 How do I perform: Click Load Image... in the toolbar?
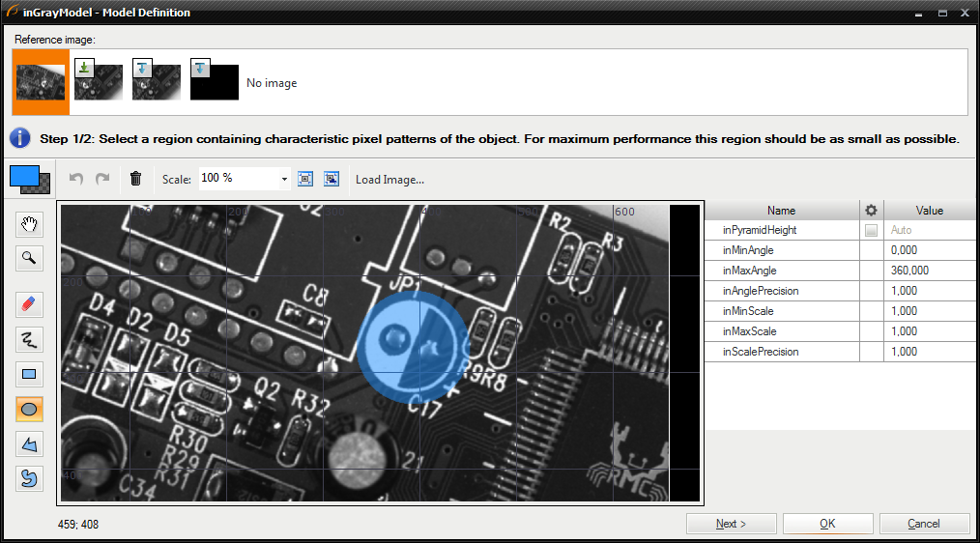[389, 180]
